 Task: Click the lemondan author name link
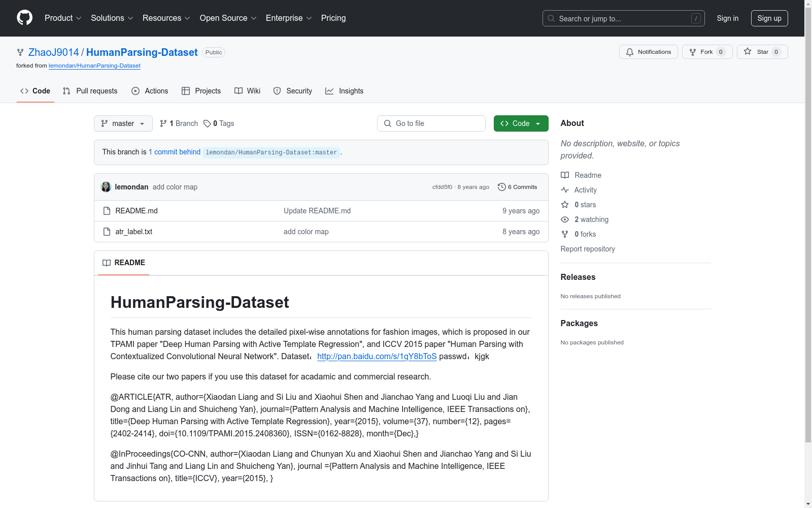pos(132,187)
